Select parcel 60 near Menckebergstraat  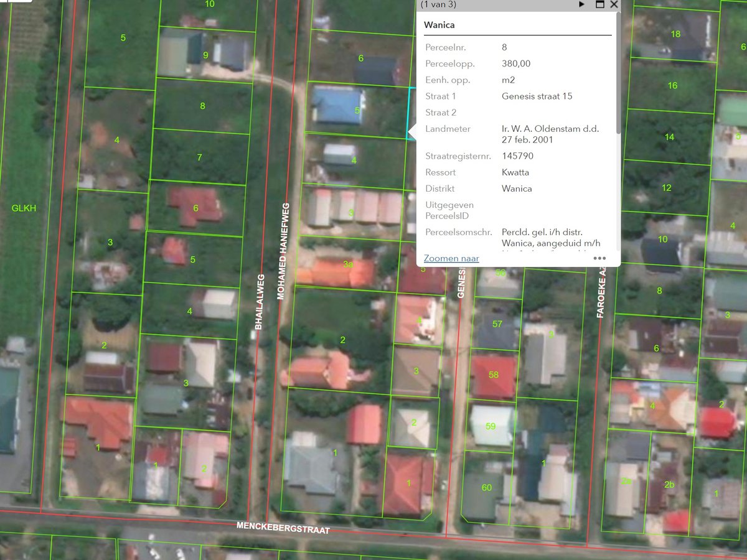(486, 488)
